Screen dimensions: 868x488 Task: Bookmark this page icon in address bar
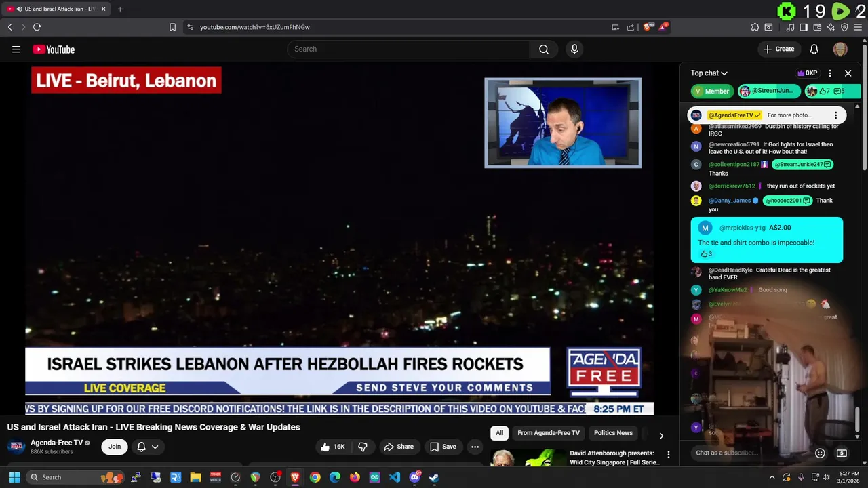click(172, 27)
